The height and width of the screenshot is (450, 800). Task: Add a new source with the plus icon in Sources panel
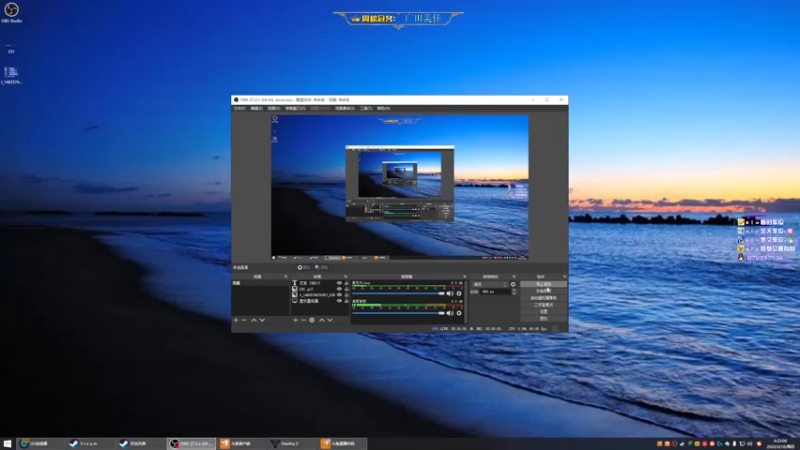point(295,320)
